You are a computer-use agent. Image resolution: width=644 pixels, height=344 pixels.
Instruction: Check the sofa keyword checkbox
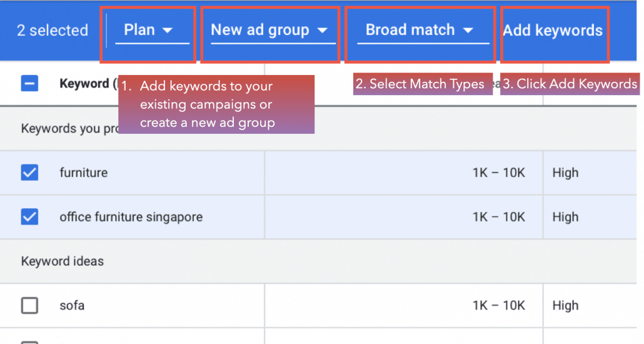(x=29, y=305)
